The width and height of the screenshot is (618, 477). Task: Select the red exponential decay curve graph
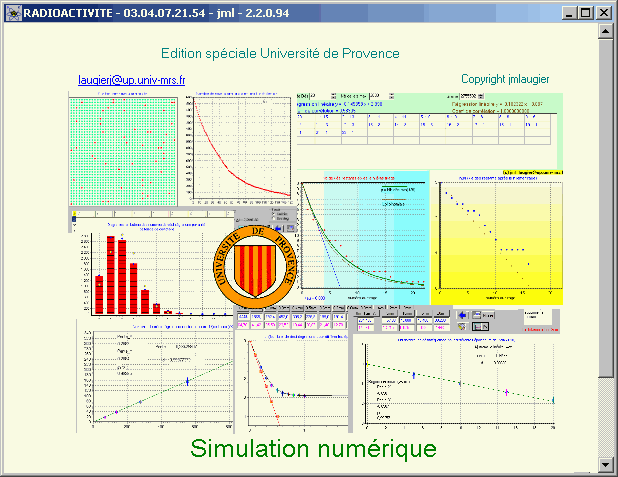(237, 147)
